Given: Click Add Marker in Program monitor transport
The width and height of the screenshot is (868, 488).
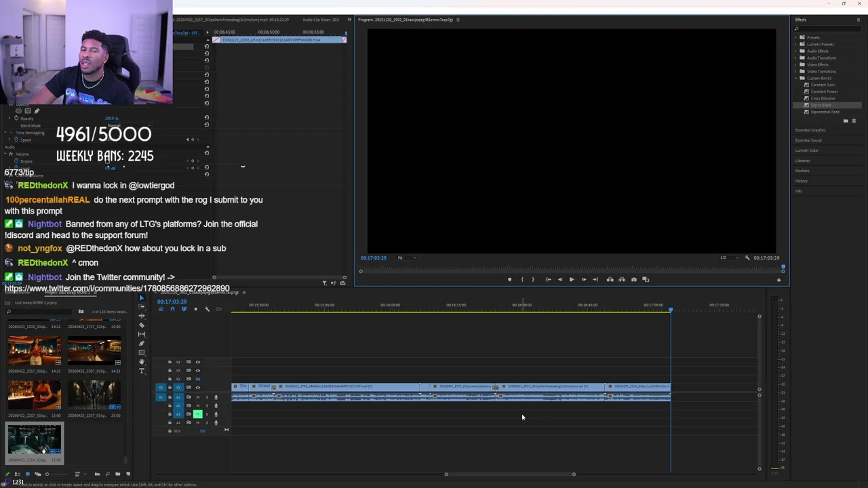Looking at the screenshot, I should (x=510, y=279).
